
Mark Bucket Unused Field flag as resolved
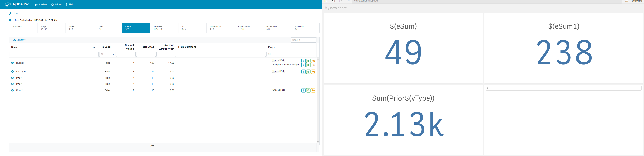(x=308, y=61)
